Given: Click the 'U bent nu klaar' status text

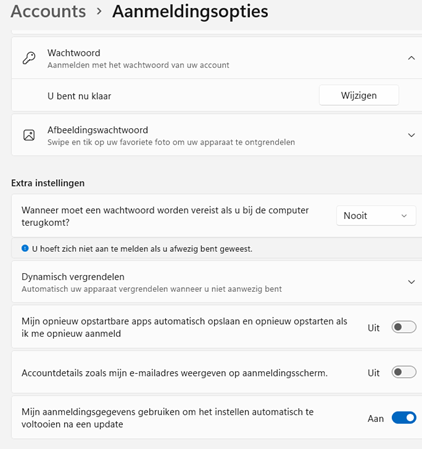Looking at the screenshot, I should [x=79, y=96].
